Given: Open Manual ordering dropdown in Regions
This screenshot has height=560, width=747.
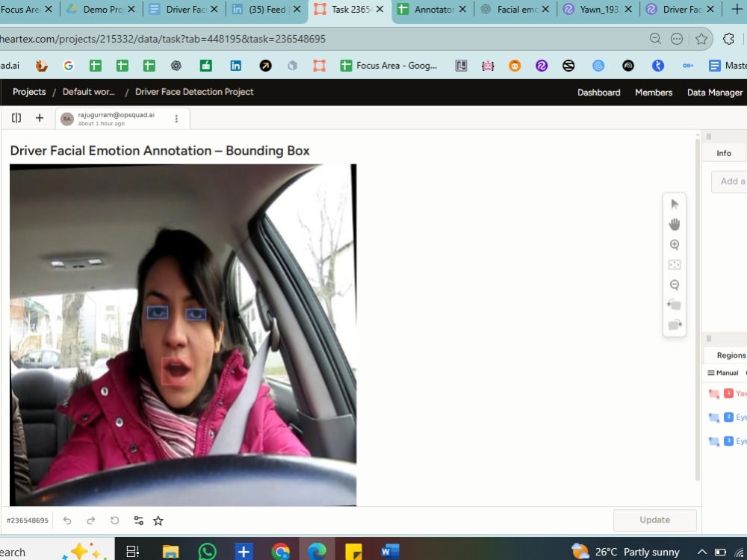Looking at the screenshot, I should point(723,373).
